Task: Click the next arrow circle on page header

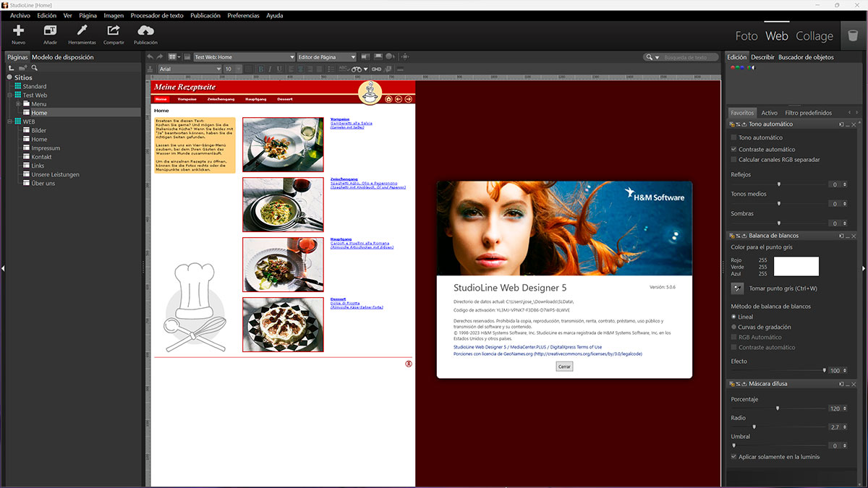Action: pyautogui.click(x=408, y=99)
